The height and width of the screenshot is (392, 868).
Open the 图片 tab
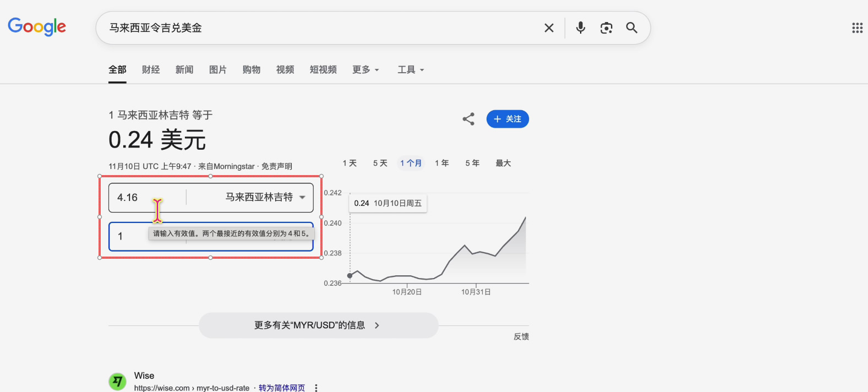[218, 69]
